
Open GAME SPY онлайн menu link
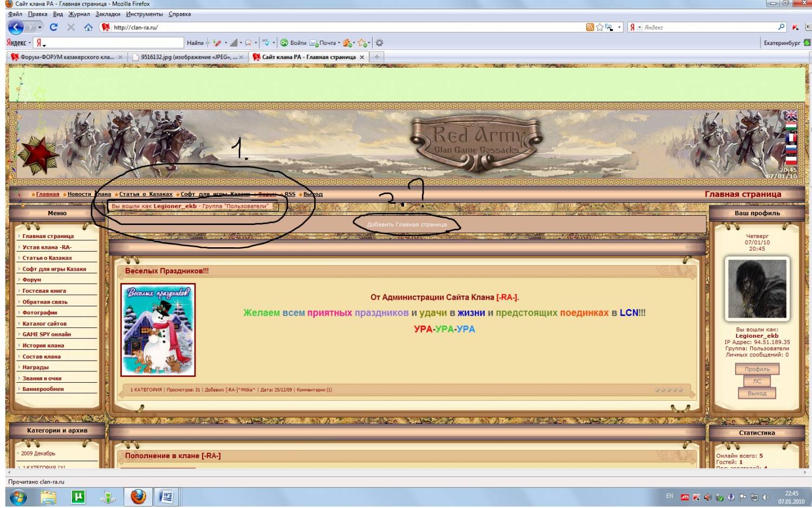(47, 335)
